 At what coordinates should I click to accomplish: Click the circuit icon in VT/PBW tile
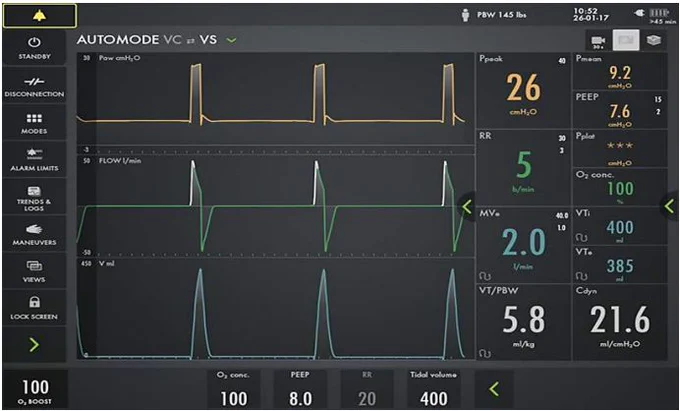tap(485, 354)
